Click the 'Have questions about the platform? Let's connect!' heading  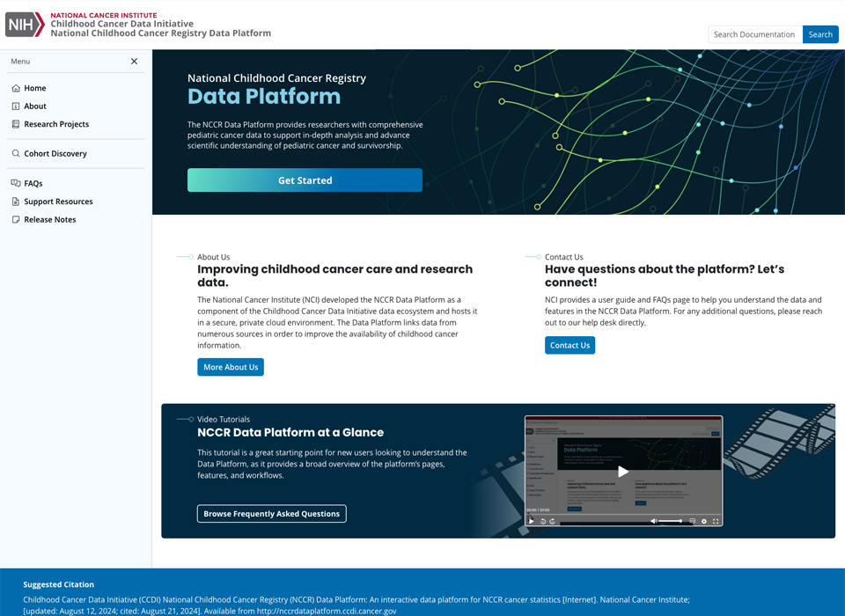(665, 275)
